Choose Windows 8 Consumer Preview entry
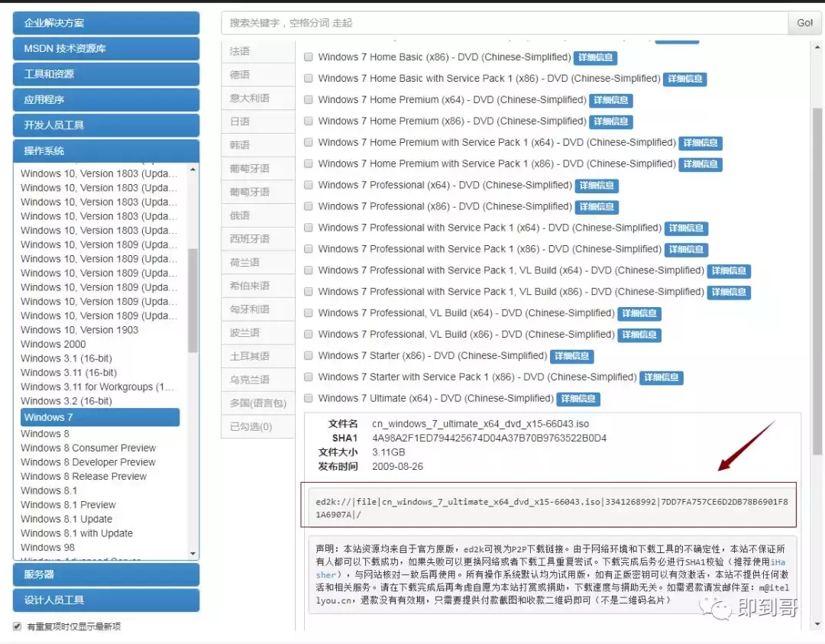 point(89,448)
